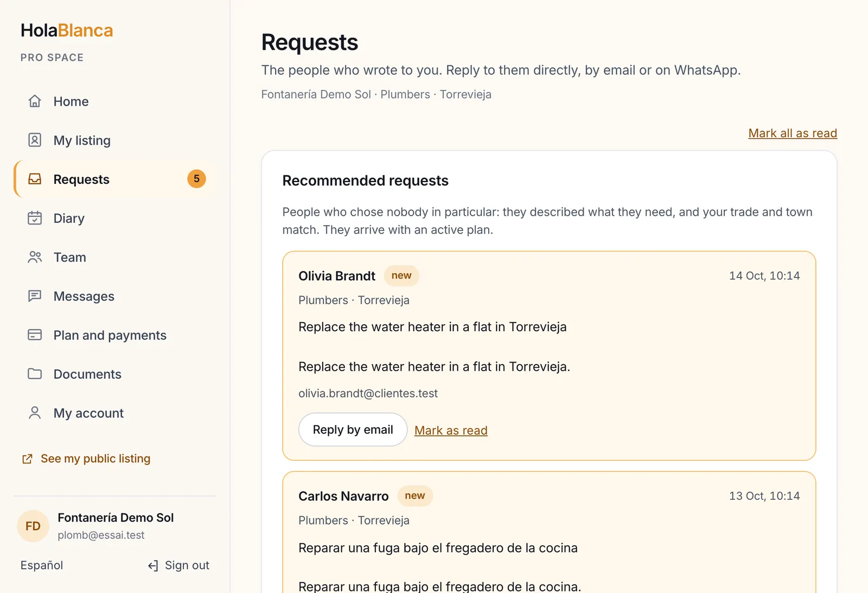Screen dimensions: 868x593
Task: Click the external link icon beside See my public listing
Action: click(27, 459)
